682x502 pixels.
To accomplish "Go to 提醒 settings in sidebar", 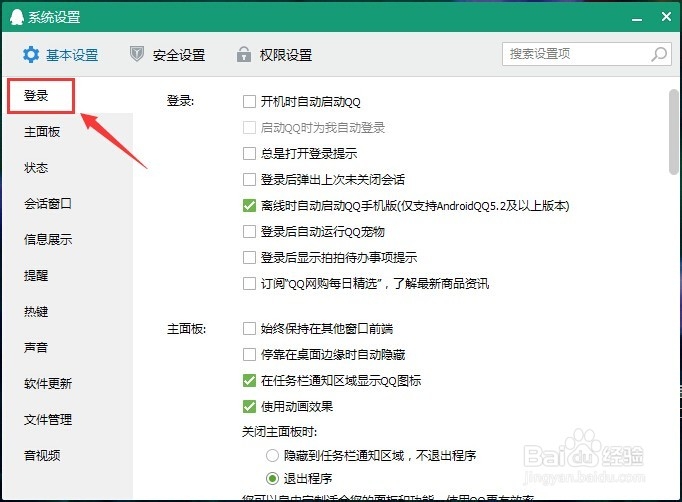I will click(36, 276).
